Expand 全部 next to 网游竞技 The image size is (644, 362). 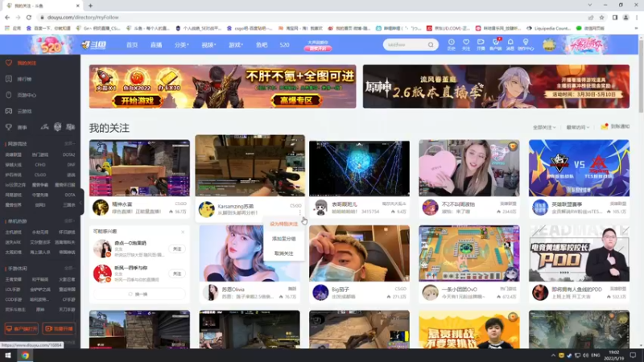(69, 144)
